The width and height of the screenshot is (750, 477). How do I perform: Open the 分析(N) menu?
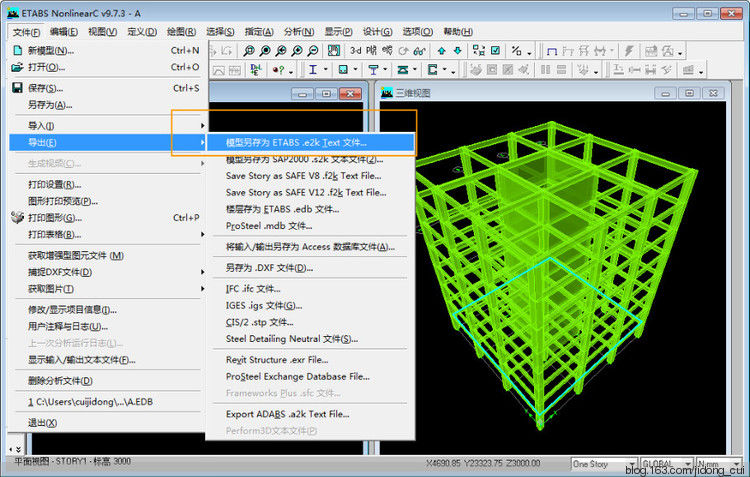click(x=299, y=32)
